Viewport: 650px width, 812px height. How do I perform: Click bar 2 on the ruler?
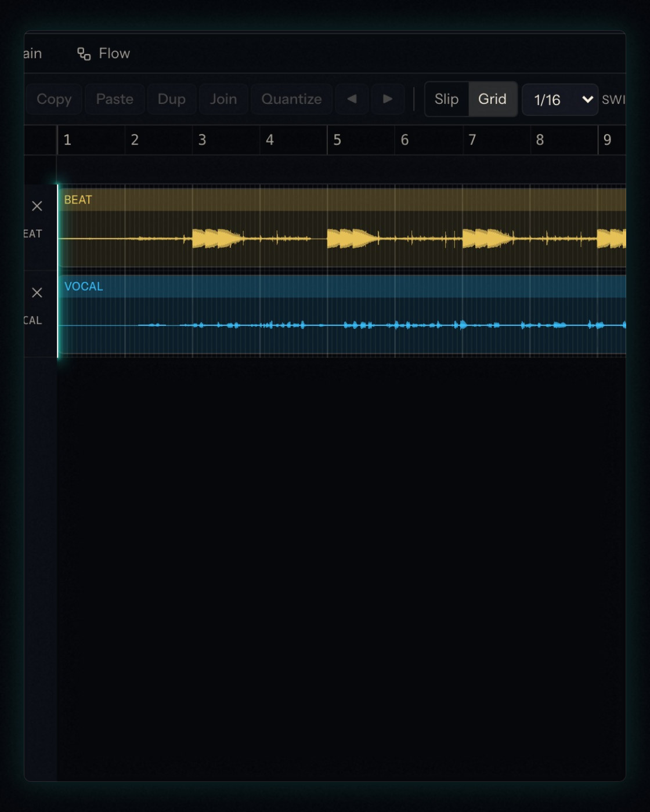135,140
